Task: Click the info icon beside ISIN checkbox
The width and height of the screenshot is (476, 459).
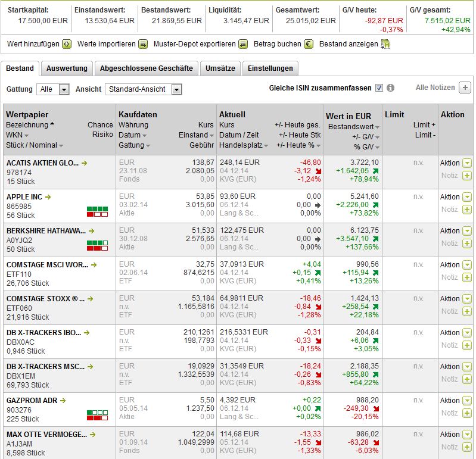Action: (391, 88)
